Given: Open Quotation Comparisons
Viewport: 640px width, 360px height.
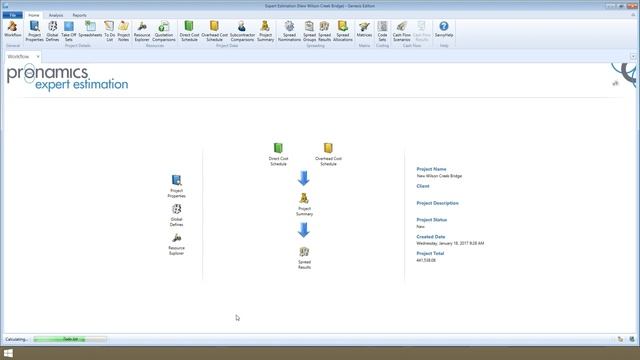Looking at the screenshot, I should point(164,31).
